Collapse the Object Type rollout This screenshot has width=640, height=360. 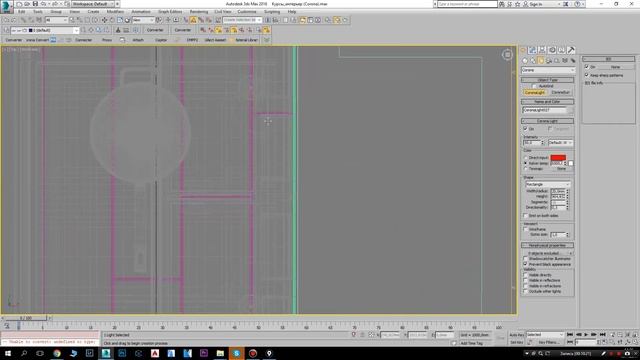(x=547, y=80)
